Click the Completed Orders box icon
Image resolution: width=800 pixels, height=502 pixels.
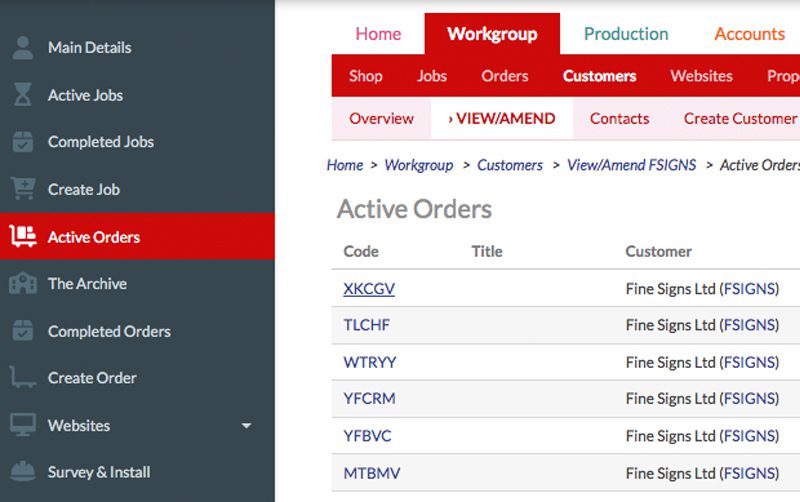coord(22,331)
